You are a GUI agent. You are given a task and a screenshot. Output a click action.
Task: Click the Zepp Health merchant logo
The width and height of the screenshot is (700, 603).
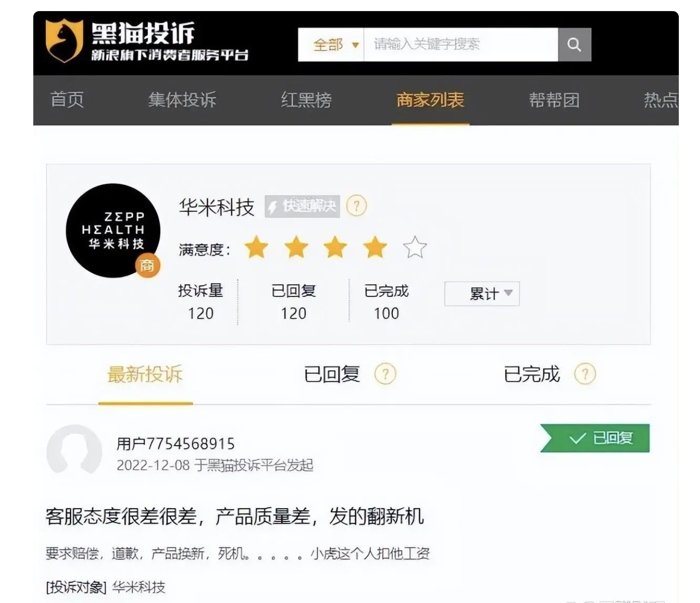(x=113, y=230)
